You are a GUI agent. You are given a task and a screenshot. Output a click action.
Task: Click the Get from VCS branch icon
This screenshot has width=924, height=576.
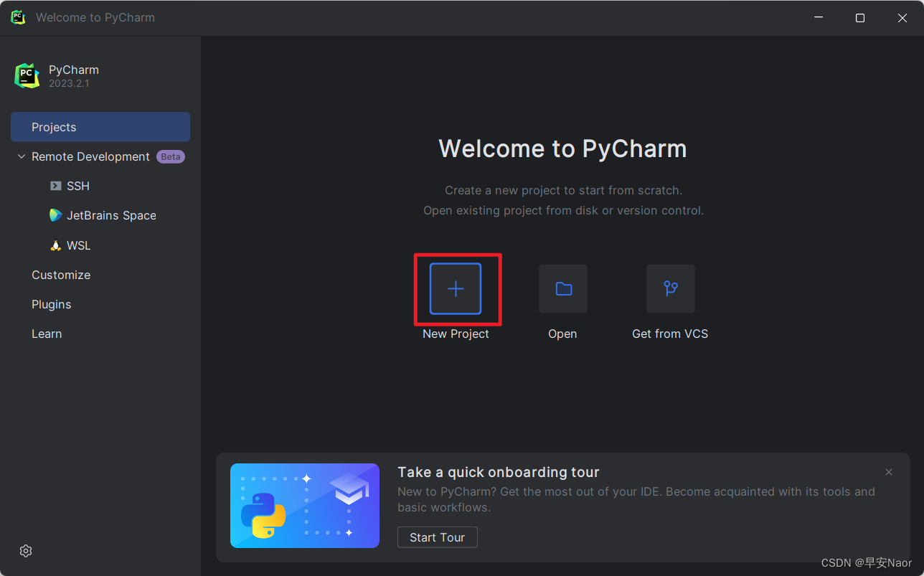(x=671, y=288)
